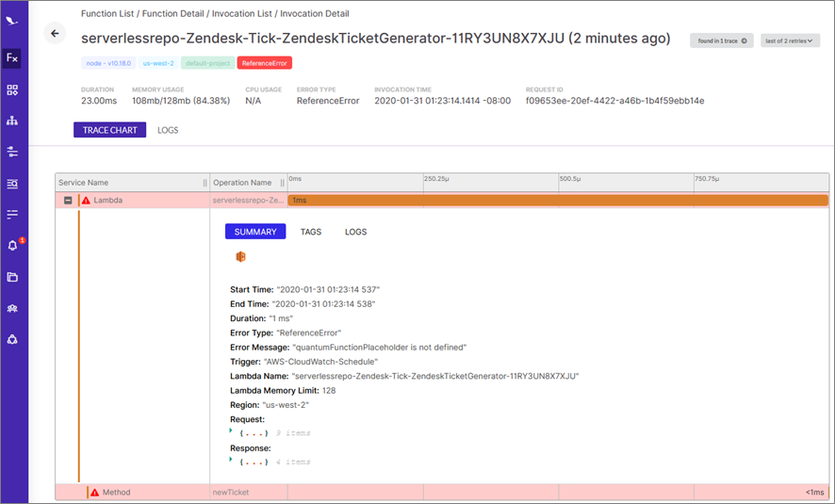Click the default-project tag
Viewport: 835px width, 504px height.
coord(207,63)
